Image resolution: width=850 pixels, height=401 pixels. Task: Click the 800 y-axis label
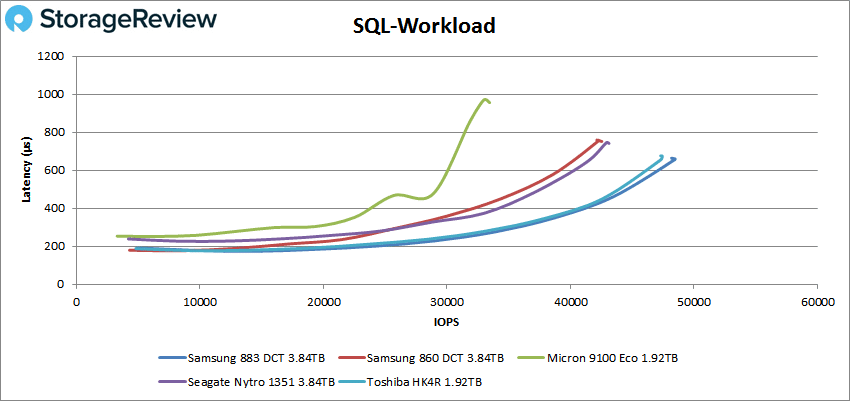pos(56,132)
